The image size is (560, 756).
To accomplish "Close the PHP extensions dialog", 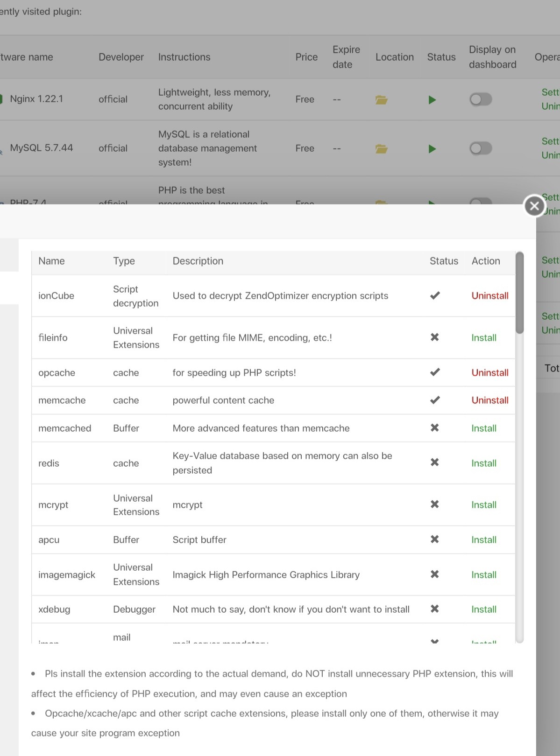I will coord(535,206).
